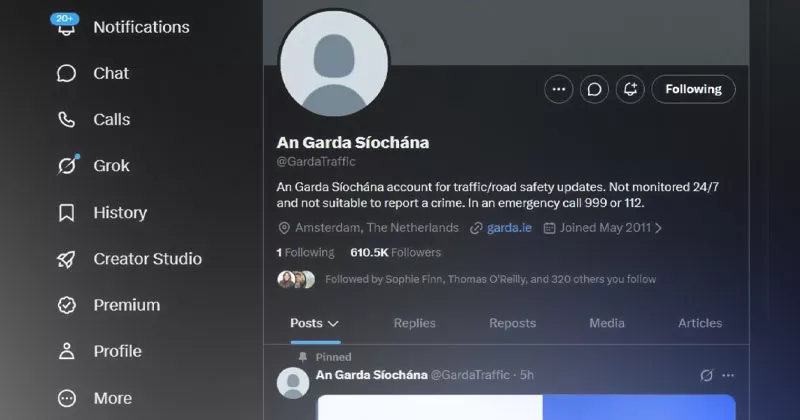
Task: Open the Grok icon in sidebar
Action: (x=67, y=165)
